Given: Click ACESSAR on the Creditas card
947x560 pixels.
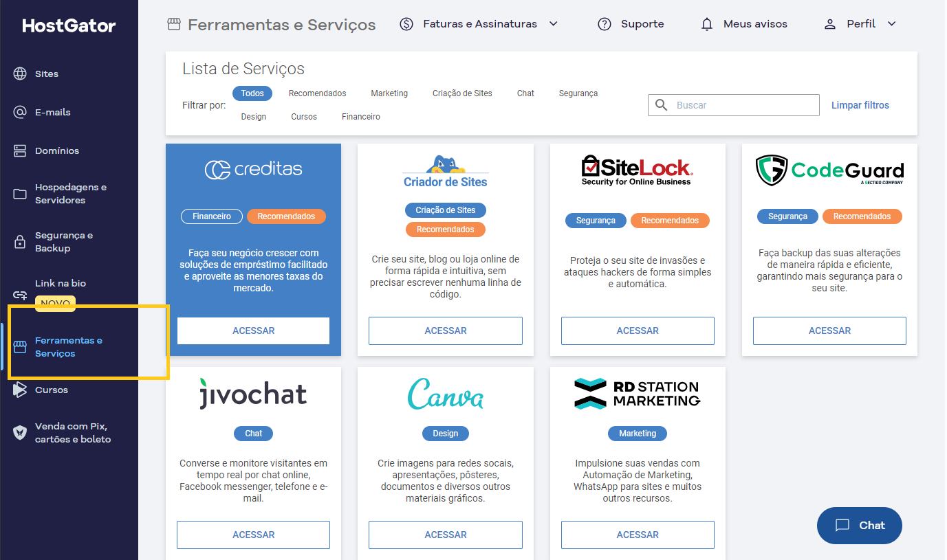Looking at the screenshot, I should click(253, 331).
